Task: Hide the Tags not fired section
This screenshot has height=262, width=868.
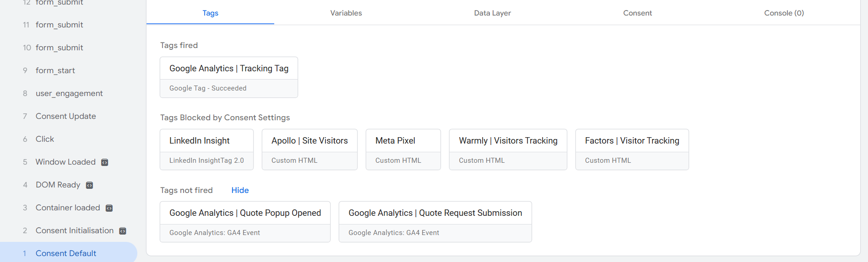Action: coord(240,190)
